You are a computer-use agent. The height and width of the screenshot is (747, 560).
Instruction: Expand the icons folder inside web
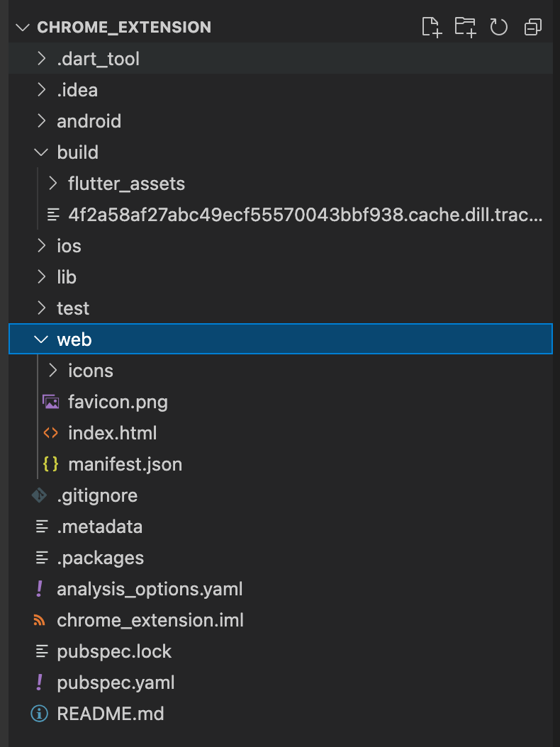[52, 371]
